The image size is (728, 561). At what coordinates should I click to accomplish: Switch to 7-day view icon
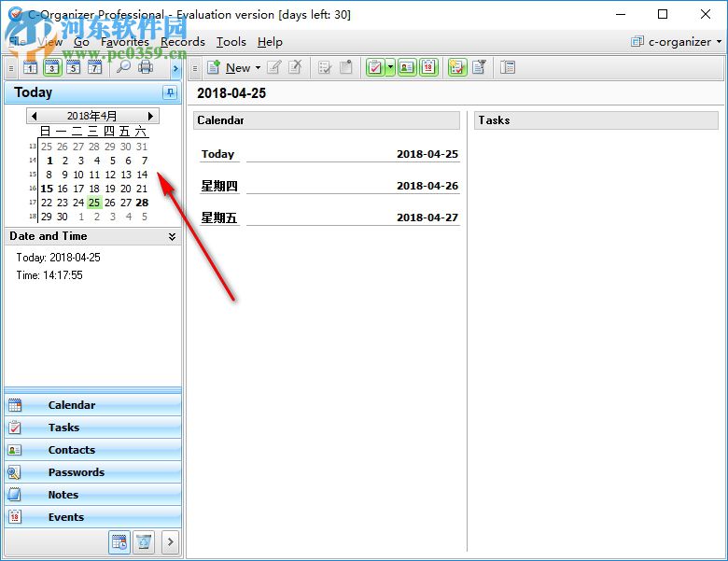coord(94,68)
